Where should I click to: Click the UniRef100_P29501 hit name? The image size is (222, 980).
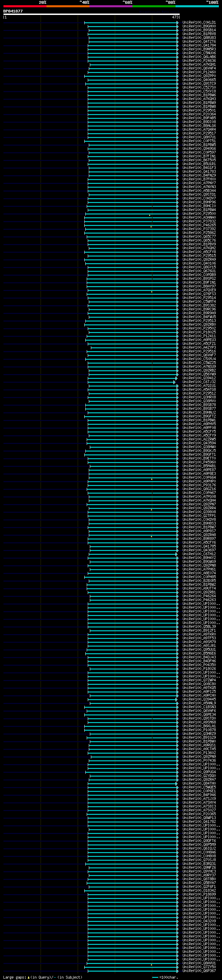click(x=199, y=110)
